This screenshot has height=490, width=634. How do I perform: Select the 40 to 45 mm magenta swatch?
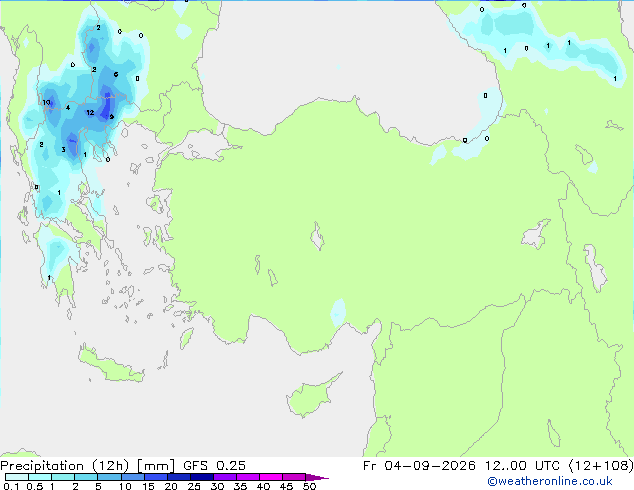point(271,477)
